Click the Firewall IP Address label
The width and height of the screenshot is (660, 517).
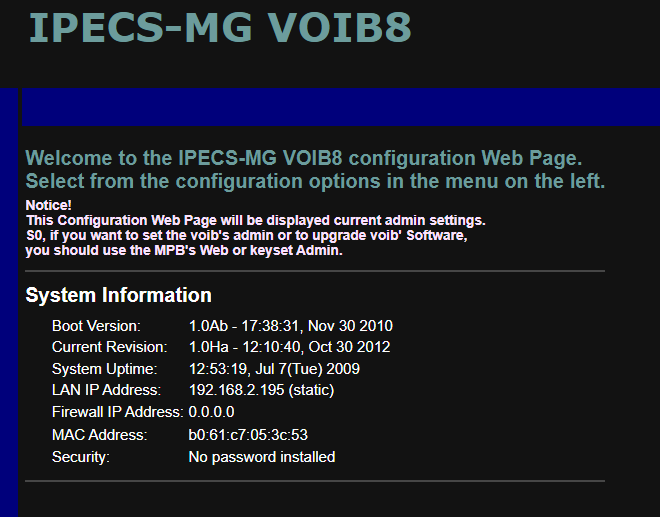point(117,412)
